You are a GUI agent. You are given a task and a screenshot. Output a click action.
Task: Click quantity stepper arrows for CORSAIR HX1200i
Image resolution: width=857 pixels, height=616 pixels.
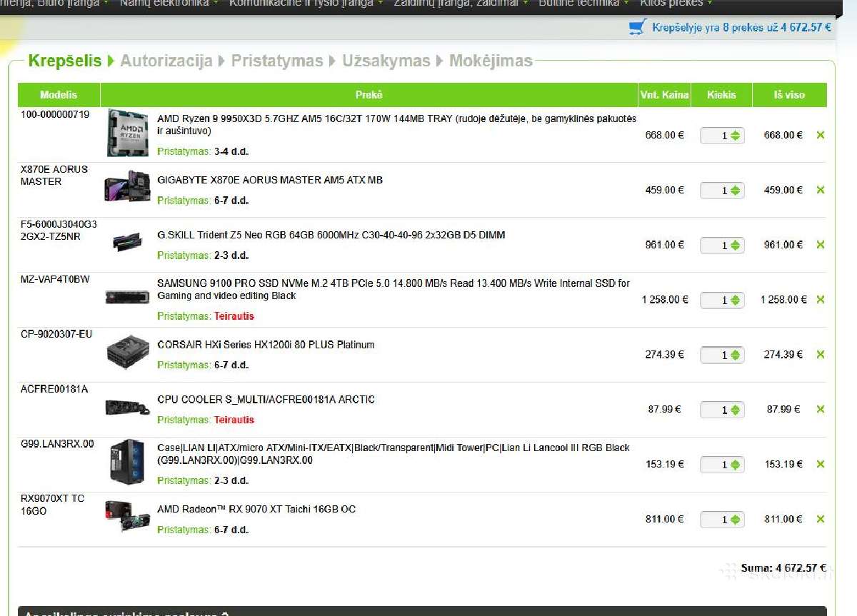click(736, 355)
